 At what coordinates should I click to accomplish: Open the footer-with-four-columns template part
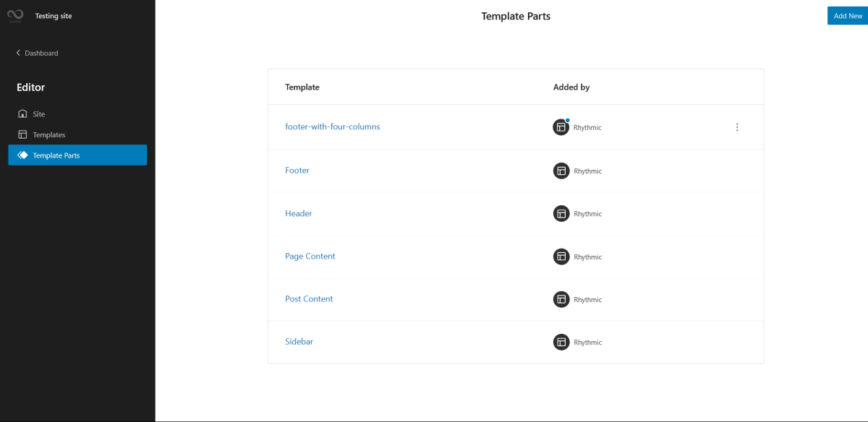coord(333,126)
